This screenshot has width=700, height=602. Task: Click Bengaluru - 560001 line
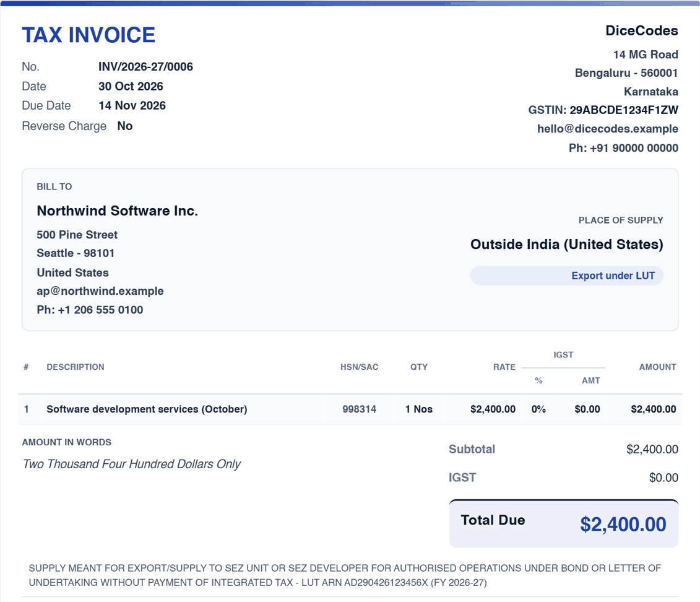click(626, 73)
